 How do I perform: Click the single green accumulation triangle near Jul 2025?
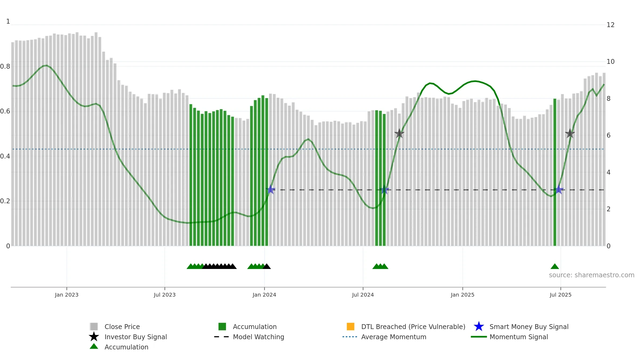click(x=555, y=266)
